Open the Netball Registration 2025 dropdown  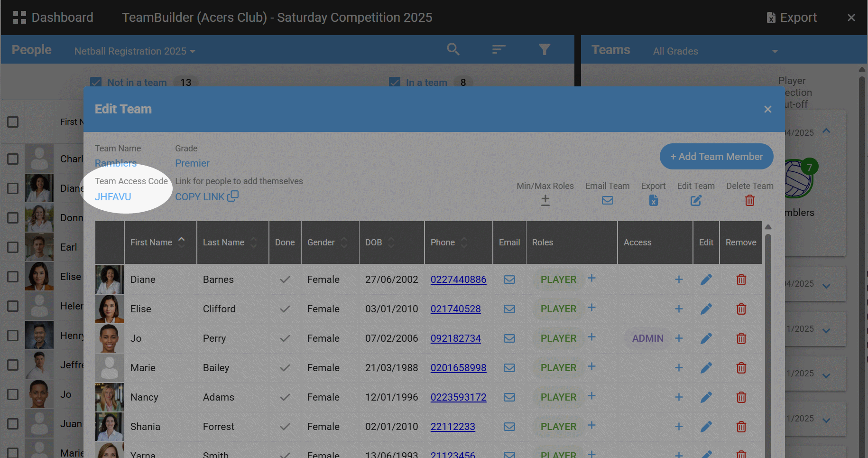(135, 51)
